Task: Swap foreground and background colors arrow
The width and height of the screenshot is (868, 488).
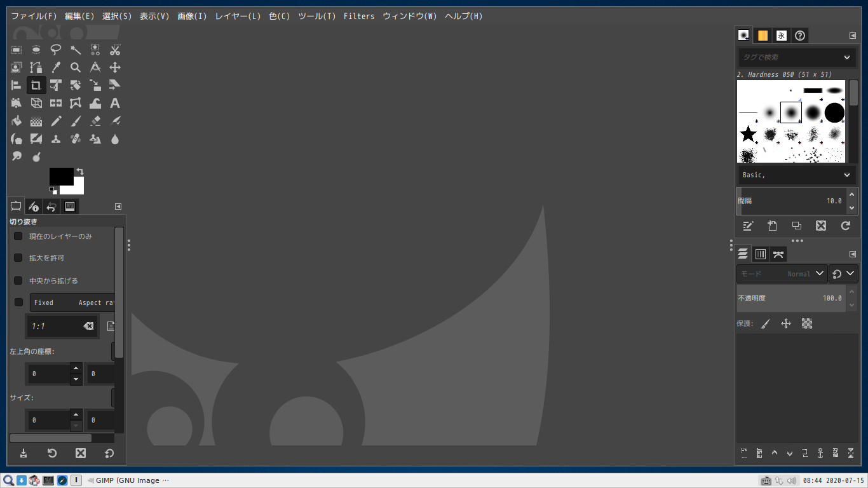Action: tap(80, 171)
